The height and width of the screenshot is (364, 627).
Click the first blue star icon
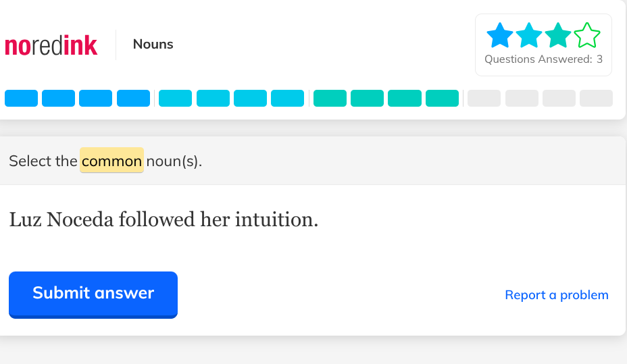coord(500,36)
